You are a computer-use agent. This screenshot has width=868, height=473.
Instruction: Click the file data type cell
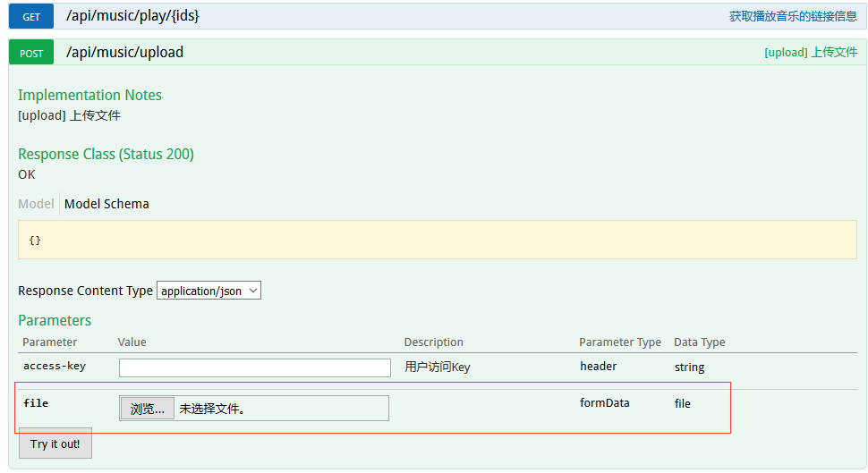(x=682, y=404)
